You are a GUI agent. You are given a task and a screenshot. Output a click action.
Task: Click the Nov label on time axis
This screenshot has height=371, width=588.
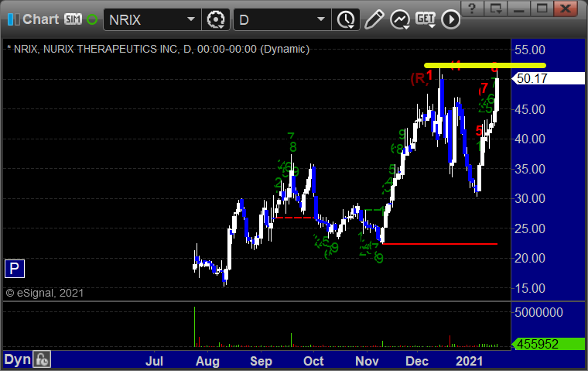pyautogui.click(x=367, y=361)
